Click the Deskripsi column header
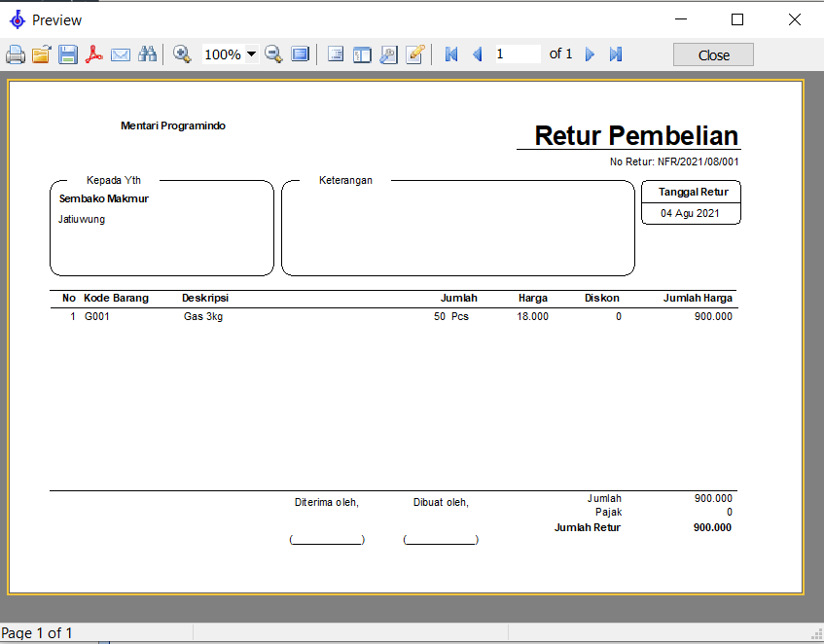 (x=205, y=298)
